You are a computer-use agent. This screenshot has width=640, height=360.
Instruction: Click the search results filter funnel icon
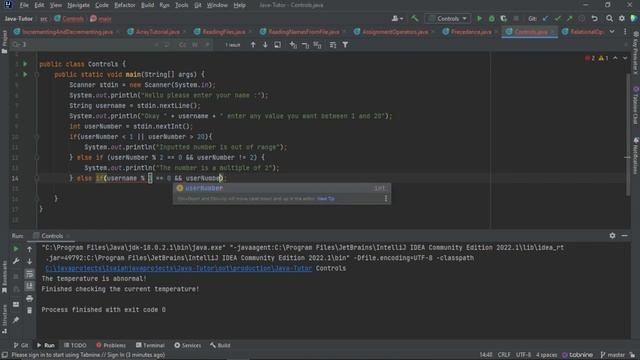(345, 44)
